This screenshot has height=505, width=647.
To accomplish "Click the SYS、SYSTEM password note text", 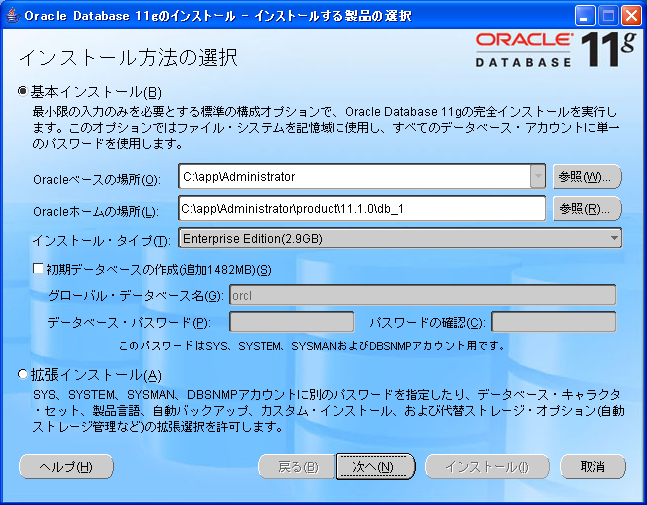I will [312, 345].
